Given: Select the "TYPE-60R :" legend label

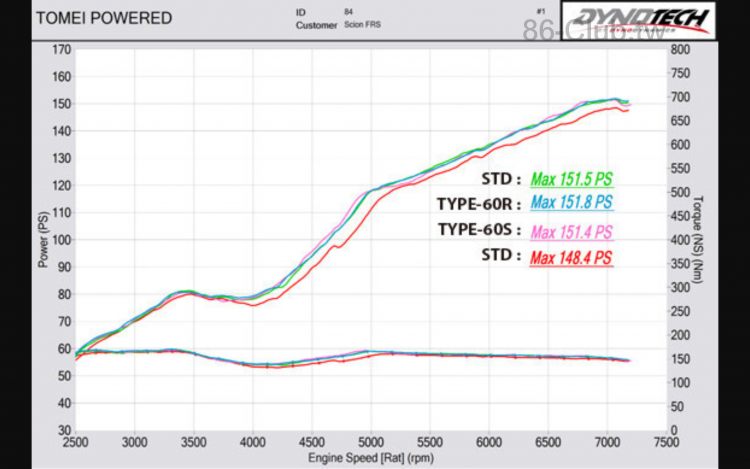Looking at the screenshot, I should tap(479, 204).
